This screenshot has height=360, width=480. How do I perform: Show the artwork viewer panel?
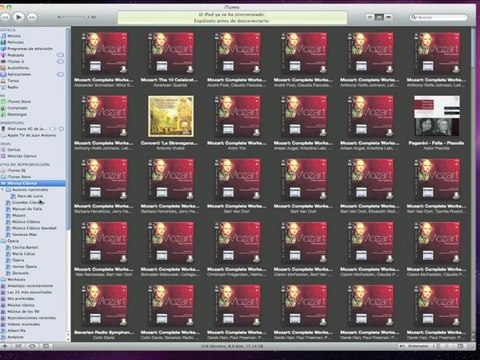46,346
